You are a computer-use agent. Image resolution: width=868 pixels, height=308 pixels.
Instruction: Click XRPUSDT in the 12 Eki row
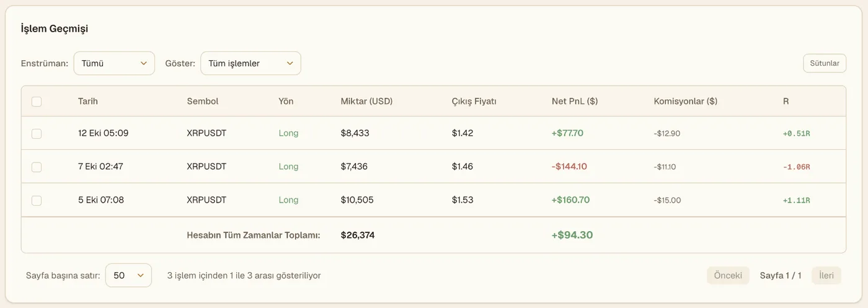tap(206, 133)
